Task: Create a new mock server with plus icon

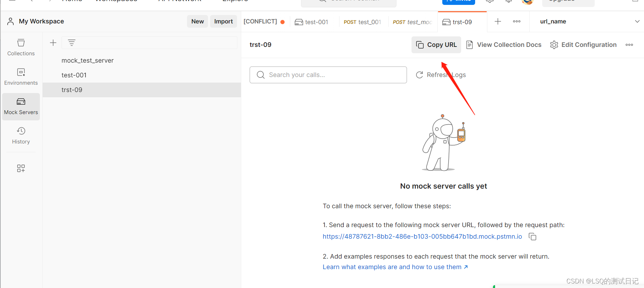Action: pyautogui.click(x=53, y=43)
